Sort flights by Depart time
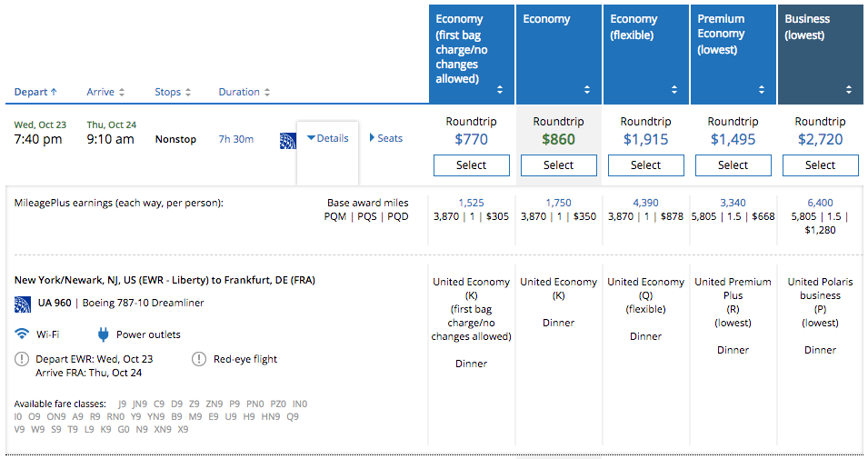The image size is (868, 459). pyautogui.click(x=35, y=92)
